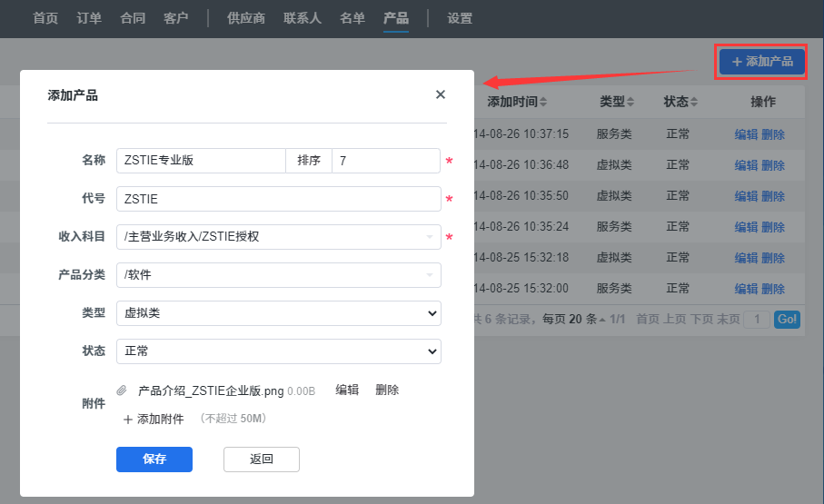Open the 产品分类 dropdown showing /软件
Viewport: 824px width, 504px height.
click(x=279, y=275)
